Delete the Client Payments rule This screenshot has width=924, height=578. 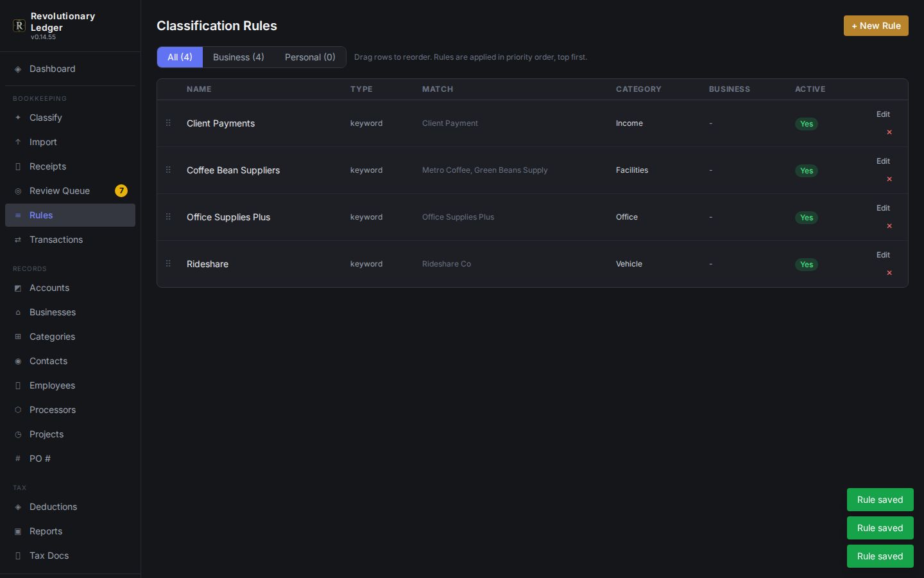[889, 132]
